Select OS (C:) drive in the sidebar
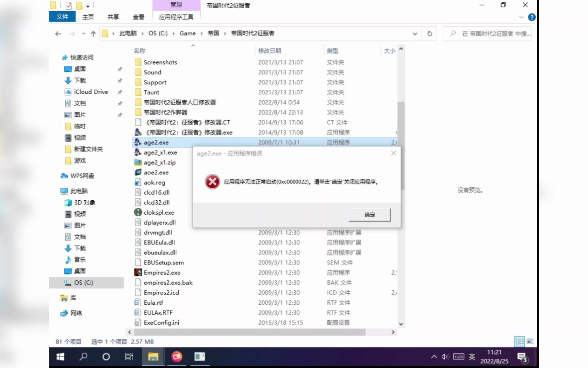588x368 pixels. click(83, 282)
